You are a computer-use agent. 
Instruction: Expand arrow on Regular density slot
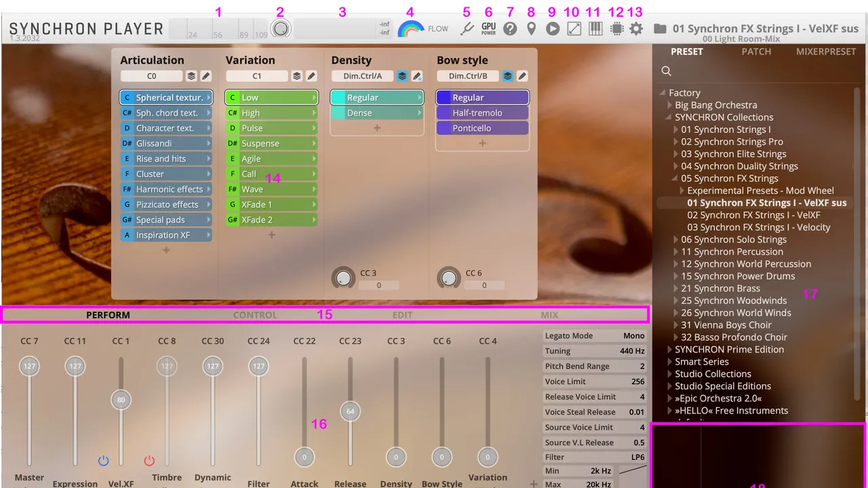point(420,98)
